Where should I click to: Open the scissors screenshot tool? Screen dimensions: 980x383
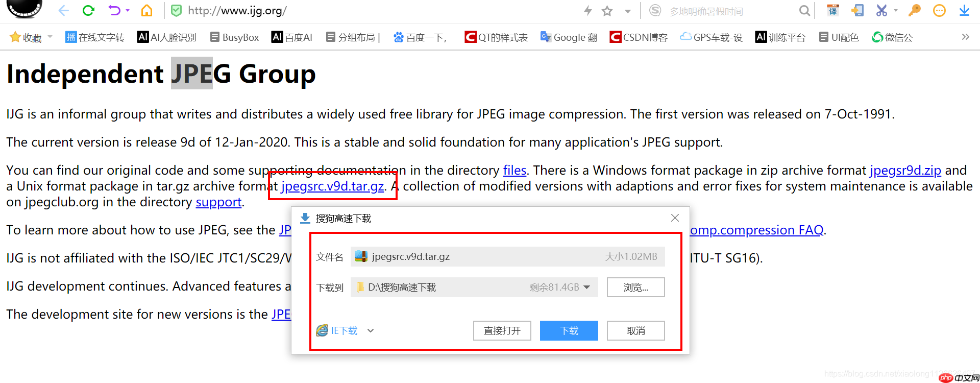pyautogui.click(x=881, y=10)
